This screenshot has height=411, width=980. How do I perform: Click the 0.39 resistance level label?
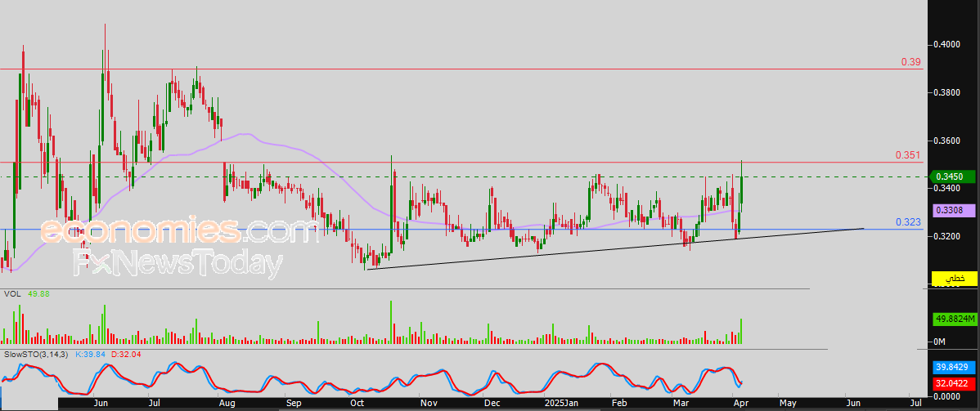910,62
